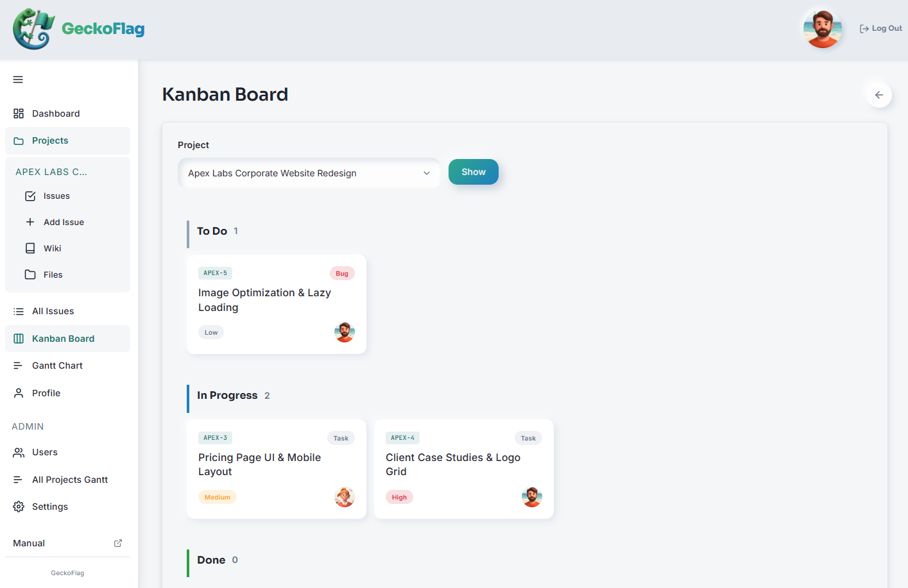Viewport: 908px width, 588px height.
Task: Open Gantt Chart page
Action: tap(67, 365)
